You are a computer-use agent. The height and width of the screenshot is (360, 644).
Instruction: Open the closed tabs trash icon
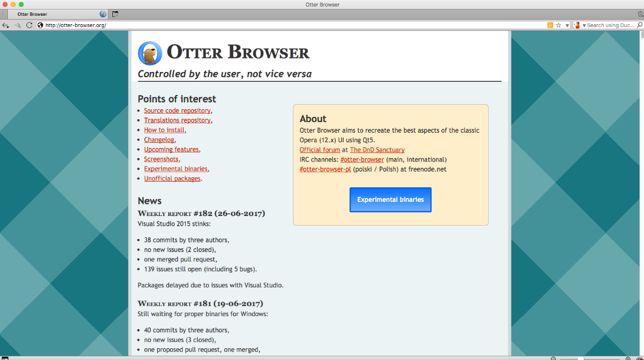[640, 14]
